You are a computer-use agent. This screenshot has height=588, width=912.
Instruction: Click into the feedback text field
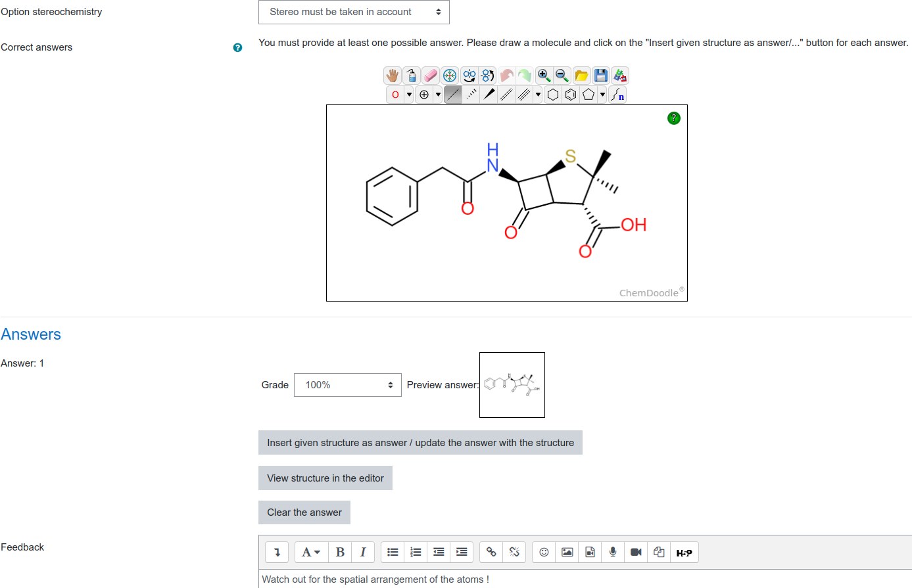click(x=585, y=579)
